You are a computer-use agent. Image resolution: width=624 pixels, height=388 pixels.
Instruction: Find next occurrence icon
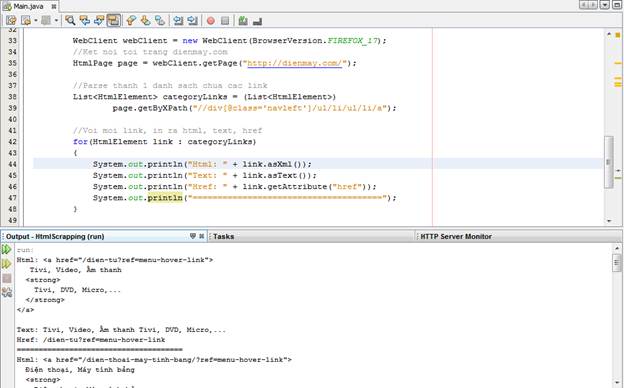(99, 20)
